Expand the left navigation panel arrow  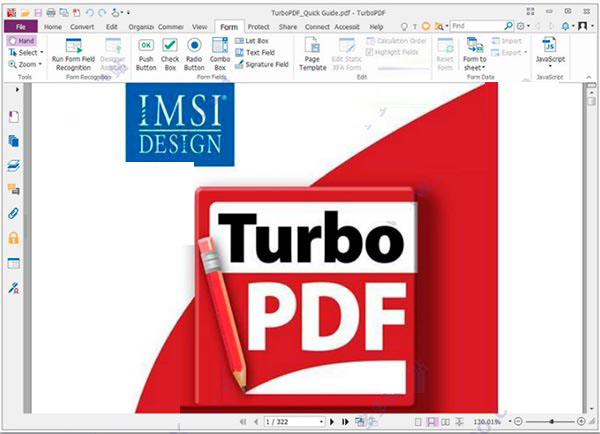[x=17, y=90]
